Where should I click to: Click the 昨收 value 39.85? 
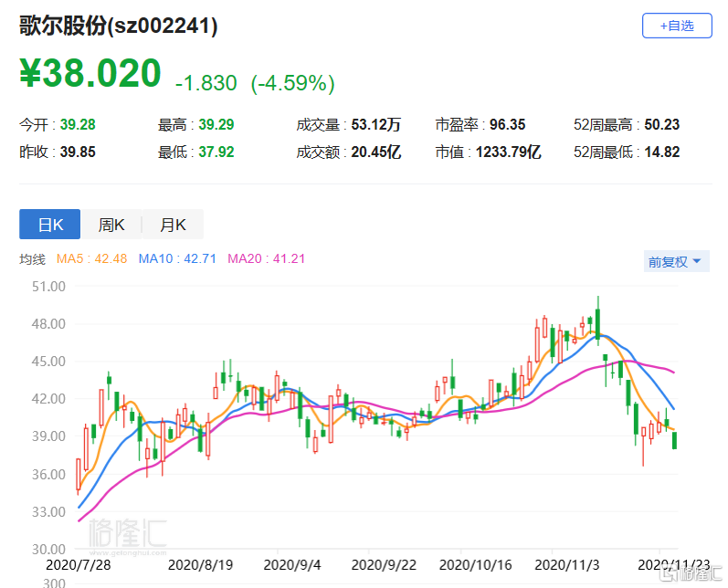click(x=78, y=152)
